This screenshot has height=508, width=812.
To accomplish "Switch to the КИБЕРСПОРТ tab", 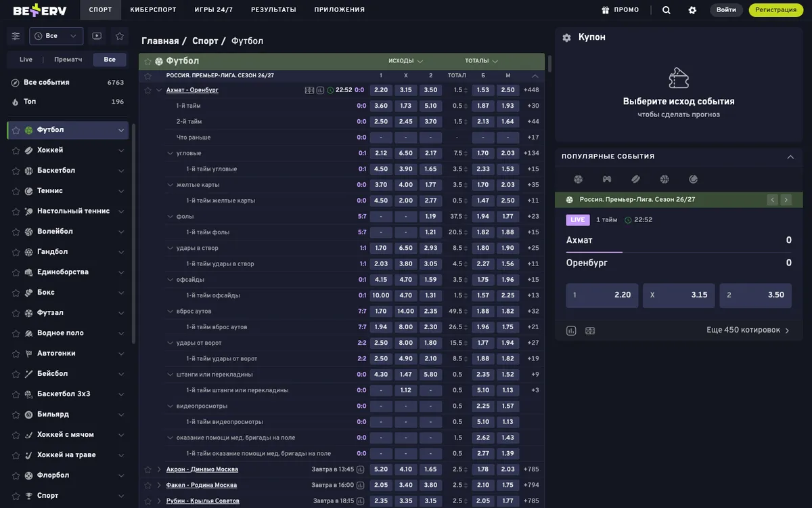I will click(x=153, y=10).
